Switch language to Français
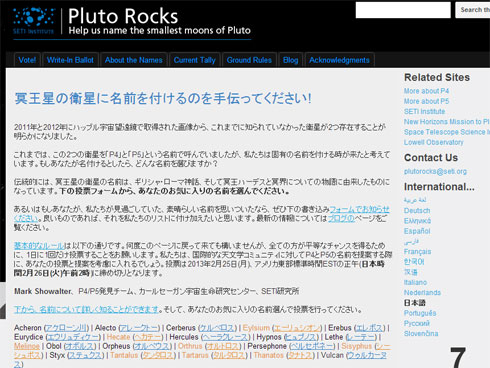This screenshot has height=368, width=490. 417,252
